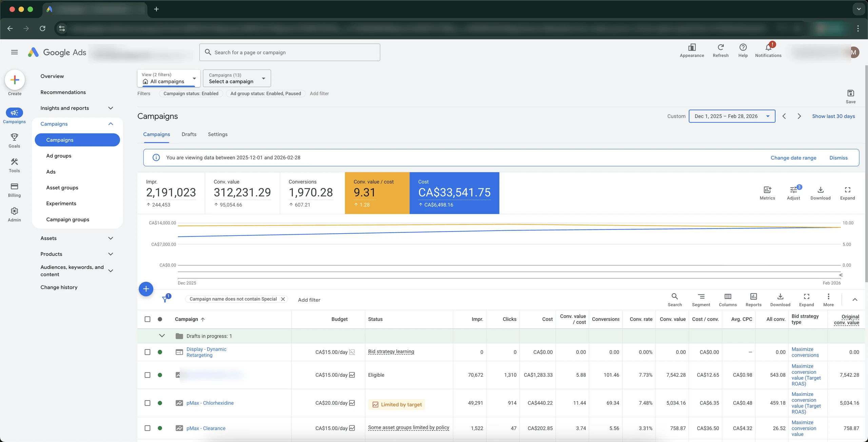Open the Help icon
Screen dimensions: 868x442
pyautogui.click(x=743, y=50)
